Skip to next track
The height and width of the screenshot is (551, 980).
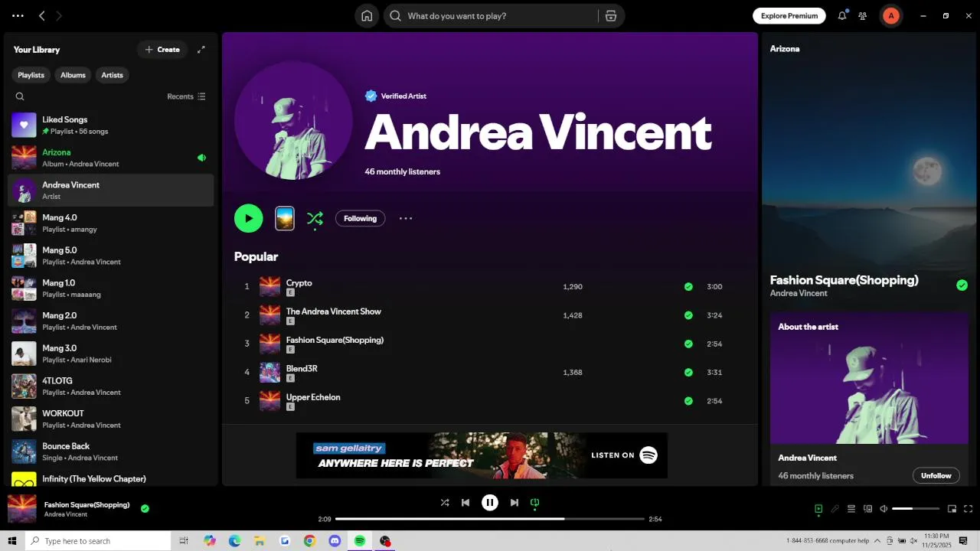click(x=514, y=503)
